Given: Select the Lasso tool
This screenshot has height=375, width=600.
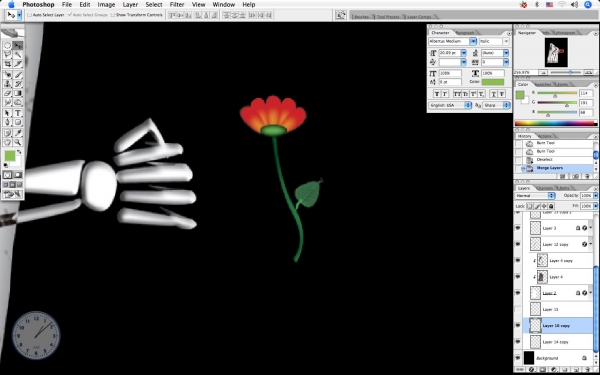Looking at the screenshot, I should click(x=7, y=55).
